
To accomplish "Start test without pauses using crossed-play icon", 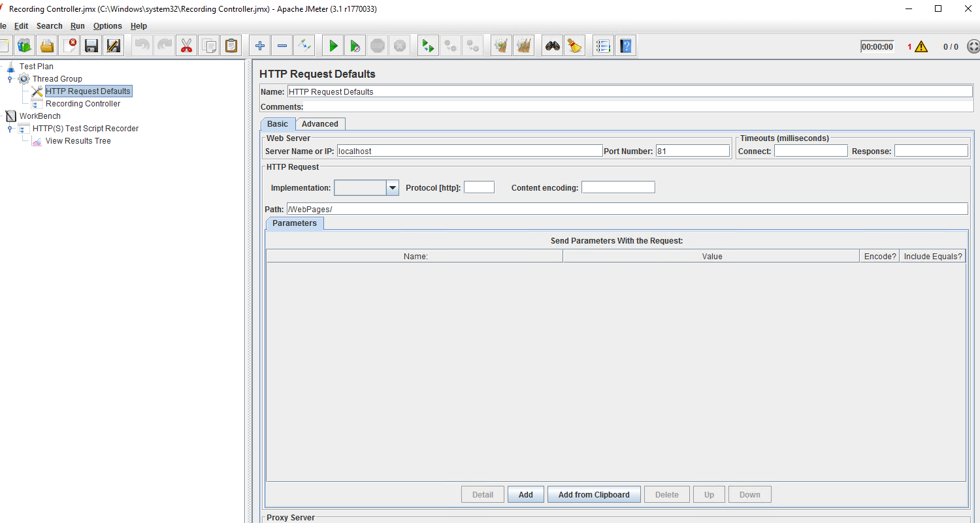I will pyautogui.click(x=355, y=45).
